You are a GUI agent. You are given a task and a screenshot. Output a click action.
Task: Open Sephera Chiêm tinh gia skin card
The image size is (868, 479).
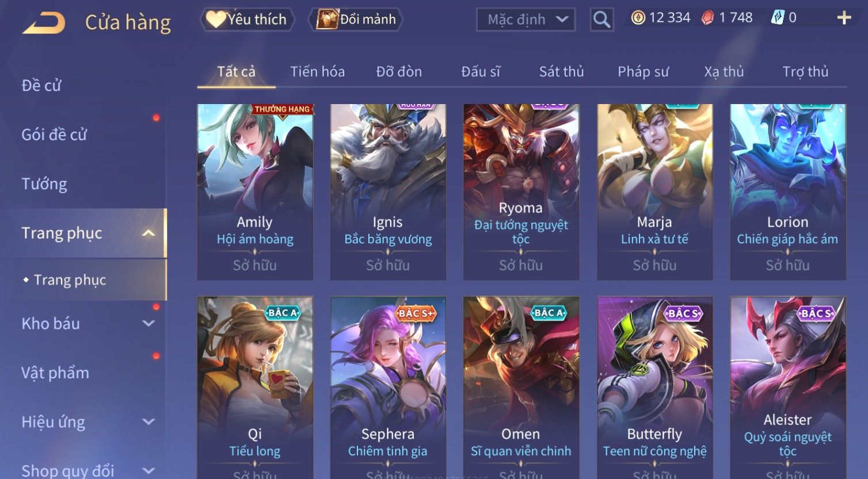click(x=388, y=388)
